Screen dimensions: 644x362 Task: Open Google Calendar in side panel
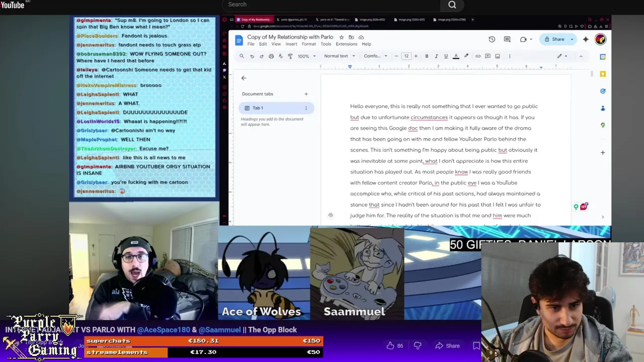click(x=603, y=56)
